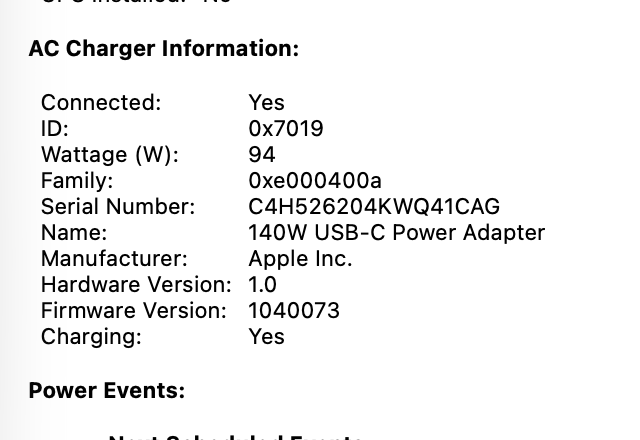This screenshot has width=640, height=440.
Task: Click the Family label
Action: click(x=76, y=181)
